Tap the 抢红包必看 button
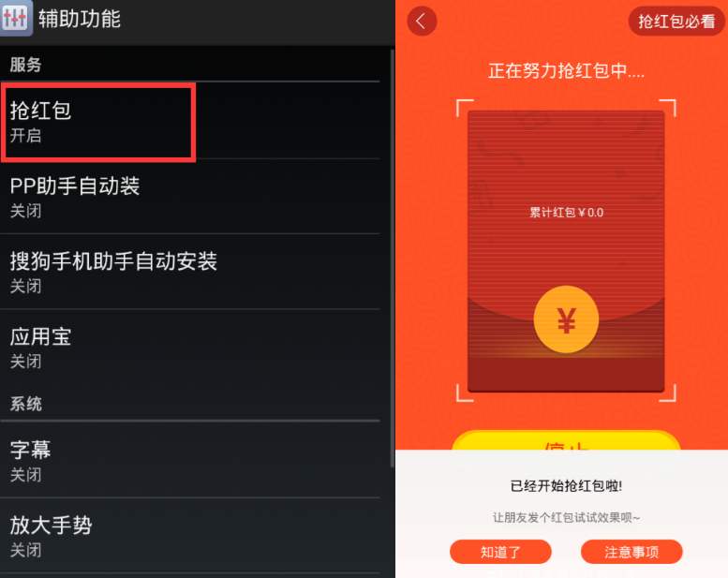This screenshot has height=578, width=728. [676, 21]
